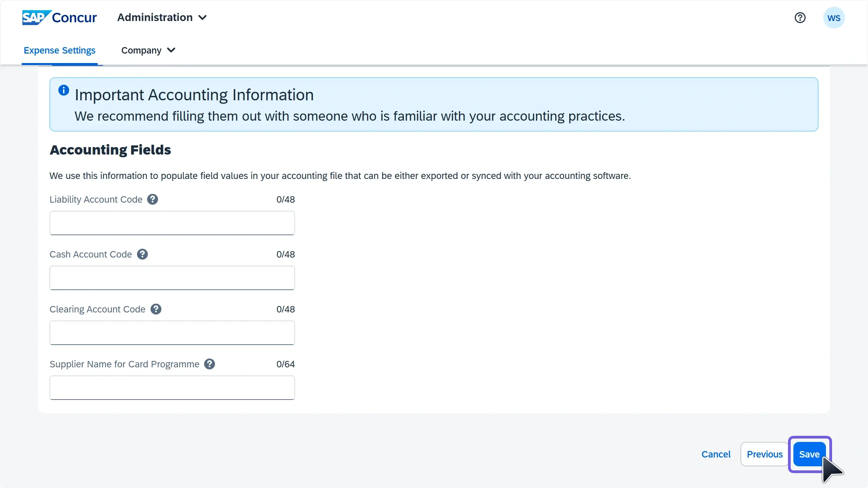Click the info icon in accounting banner

[x=64, y=90]
